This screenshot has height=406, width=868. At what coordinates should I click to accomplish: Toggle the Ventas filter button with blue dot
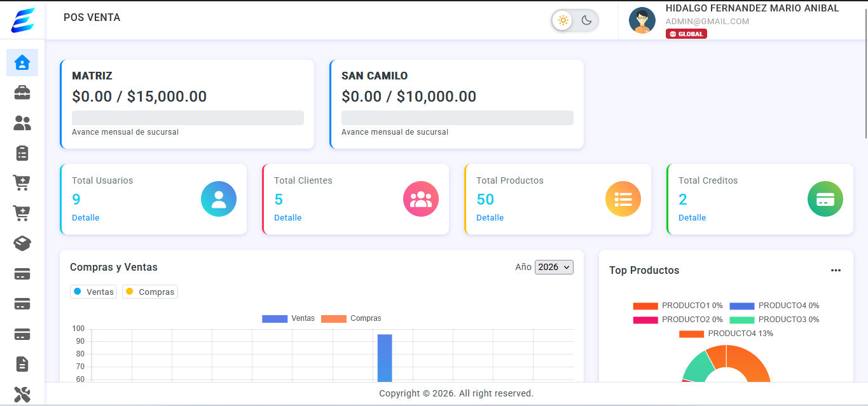click(93, 292)
